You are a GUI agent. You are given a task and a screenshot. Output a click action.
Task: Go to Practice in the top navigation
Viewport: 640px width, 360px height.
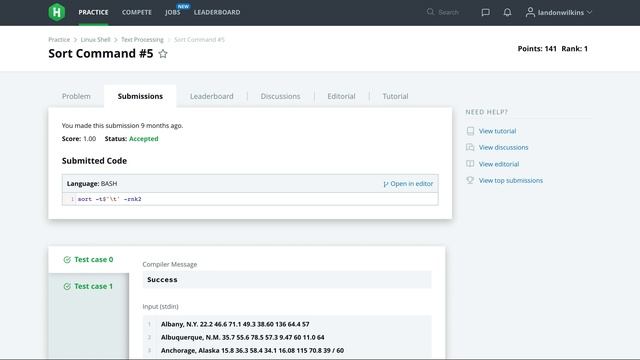click(x=93, y=12)
